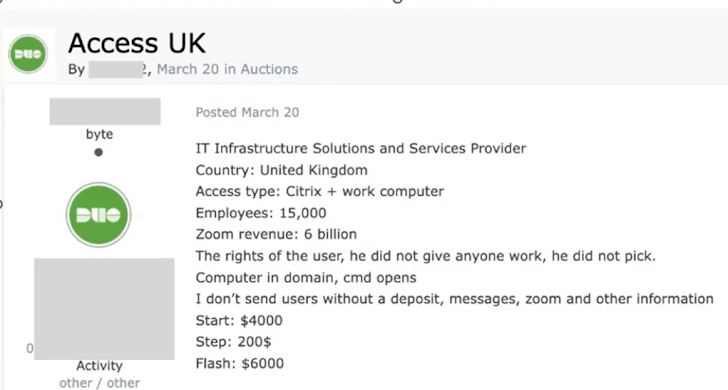This screenshot has width=728, height=390.
Task: Click the Step: 200$ line
Action: point(234,342)
